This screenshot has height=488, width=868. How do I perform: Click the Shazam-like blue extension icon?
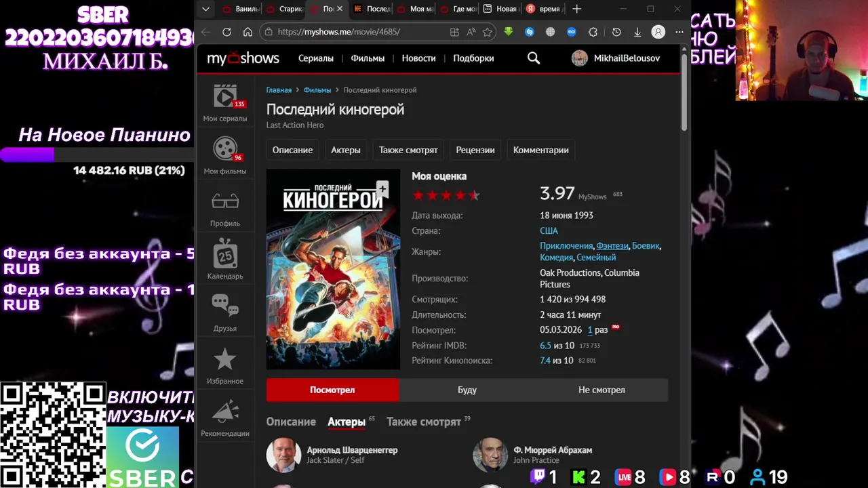530,32
